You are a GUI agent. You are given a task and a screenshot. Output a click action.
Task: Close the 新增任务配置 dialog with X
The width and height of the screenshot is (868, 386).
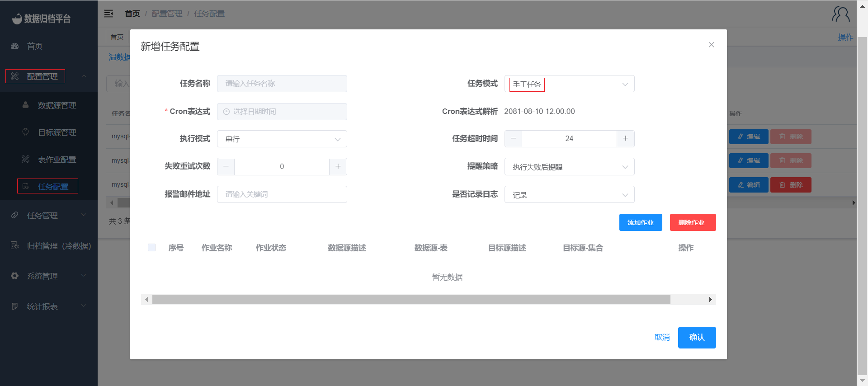[x=712, y=45]
